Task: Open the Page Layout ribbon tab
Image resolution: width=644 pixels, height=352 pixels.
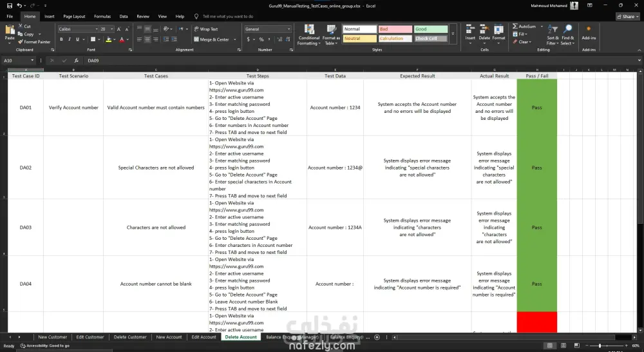Action: tap(74, 17)
